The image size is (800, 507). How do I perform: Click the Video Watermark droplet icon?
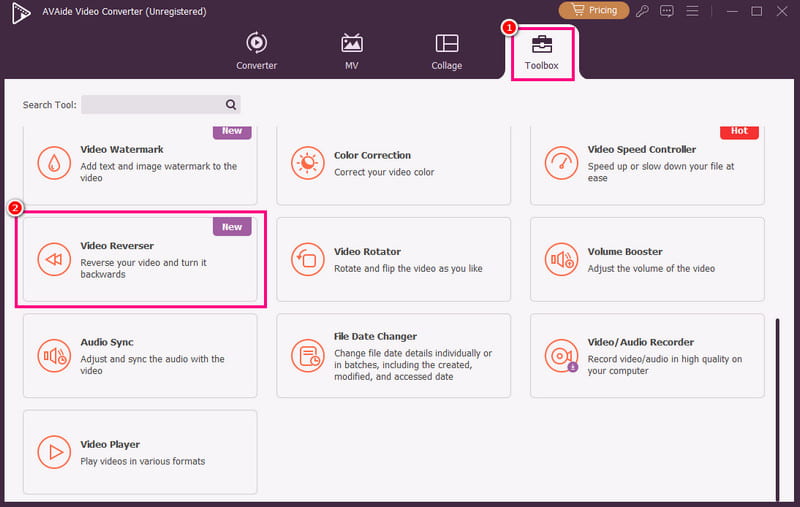[52, 163]
